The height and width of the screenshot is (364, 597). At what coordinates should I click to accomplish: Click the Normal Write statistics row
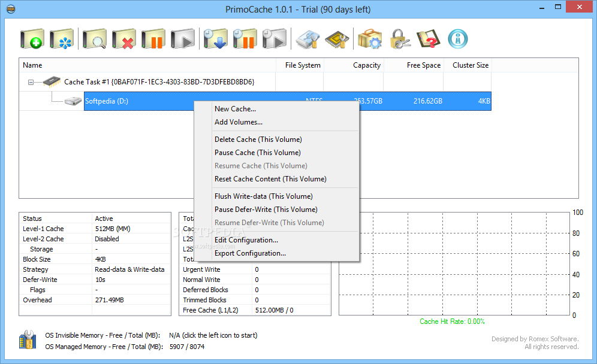pos(255,280)
